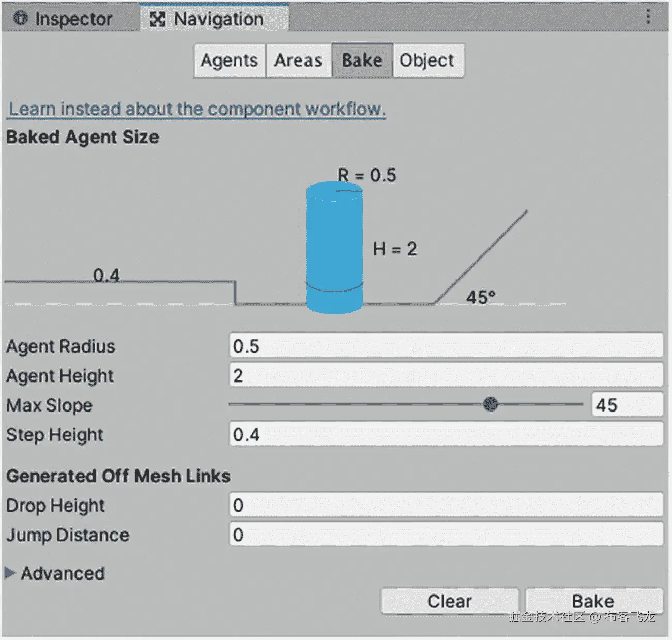Open the Object tab
The height and width of the screenshot is (640, 672).
click(x=427, y=60)
